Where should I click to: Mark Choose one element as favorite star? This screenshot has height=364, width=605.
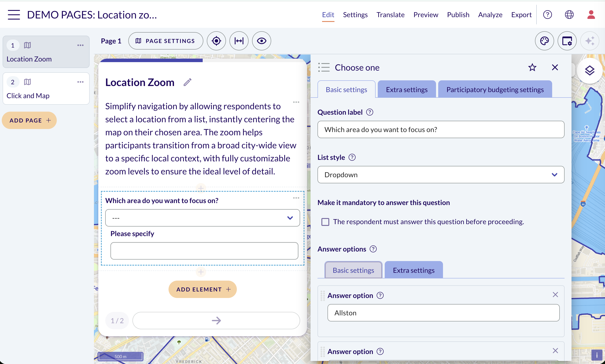[532, 67]
